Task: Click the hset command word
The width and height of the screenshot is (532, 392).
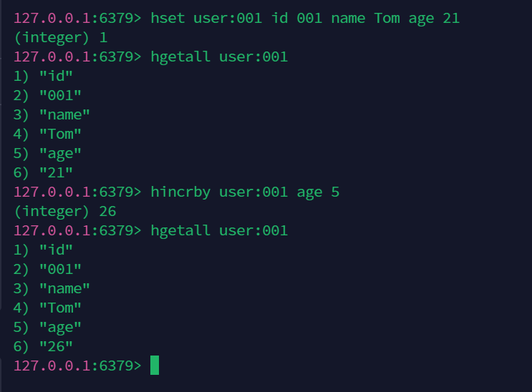Action: point(168,18)
